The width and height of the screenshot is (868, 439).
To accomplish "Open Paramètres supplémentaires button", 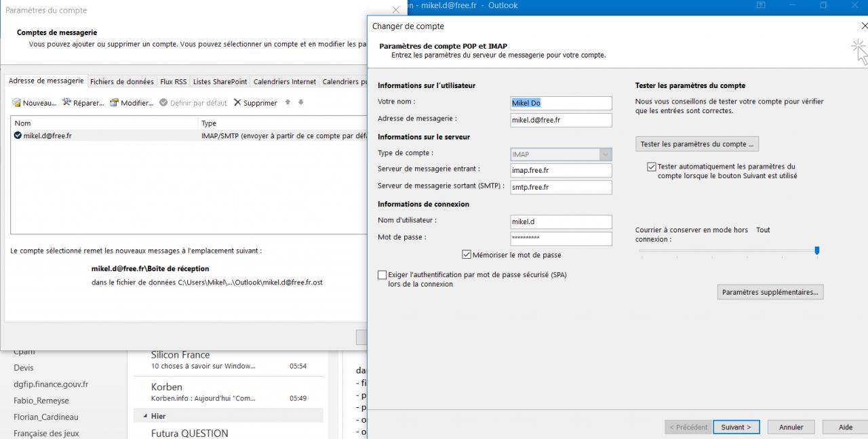I will (770, 292).
